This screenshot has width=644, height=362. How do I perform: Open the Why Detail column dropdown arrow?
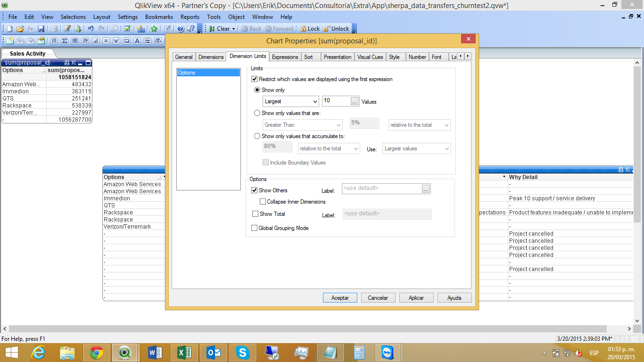(505, 177)
